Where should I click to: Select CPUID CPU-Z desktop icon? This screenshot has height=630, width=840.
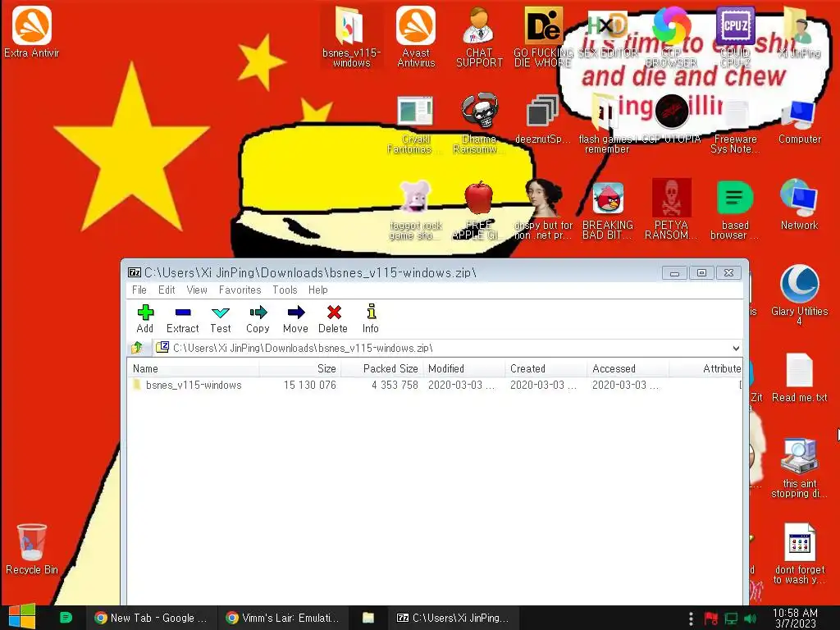click(735, 37)
